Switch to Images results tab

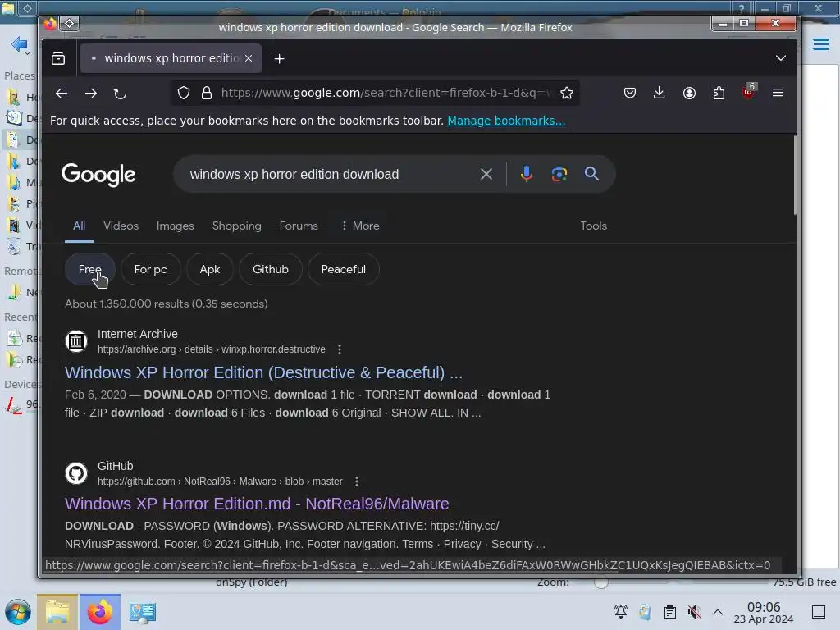click(176, 226)
